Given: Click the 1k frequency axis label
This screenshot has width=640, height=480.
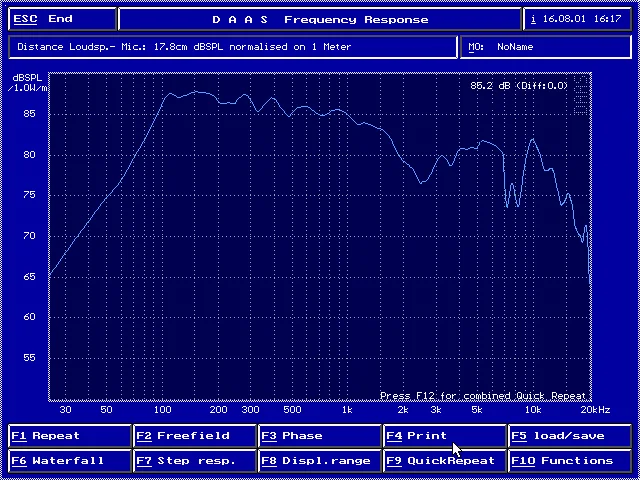Looking at the screenshot, I should click(346, 410).
